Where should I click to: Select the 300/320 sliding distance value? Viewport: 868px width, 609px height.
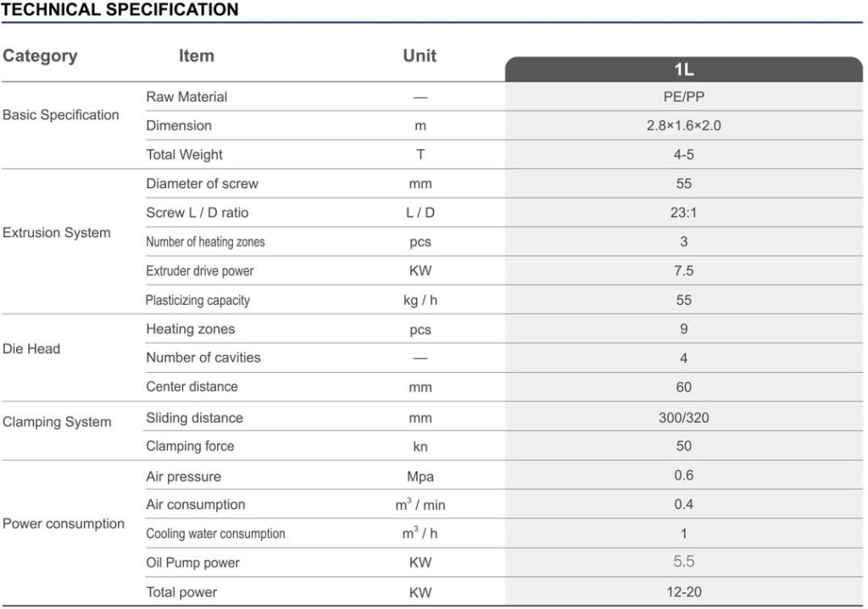tap(683, 418)
